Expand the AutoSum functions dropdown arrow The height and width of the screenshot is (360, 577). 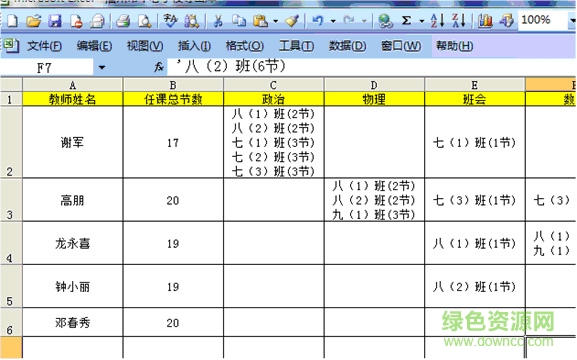coord(422,21)
